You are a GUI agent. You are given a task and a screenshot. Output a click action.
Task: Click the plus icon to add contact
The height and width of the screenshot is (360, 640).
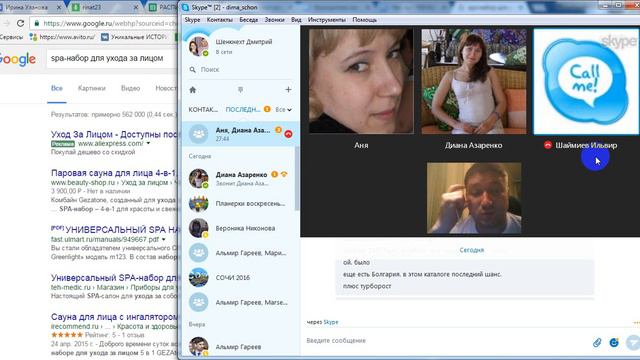(x=288, y=89)
